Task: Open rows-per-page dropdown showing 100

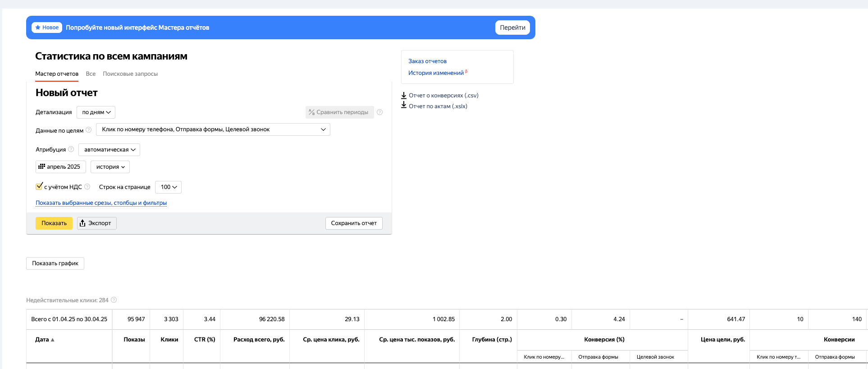Action: (168, 187)
